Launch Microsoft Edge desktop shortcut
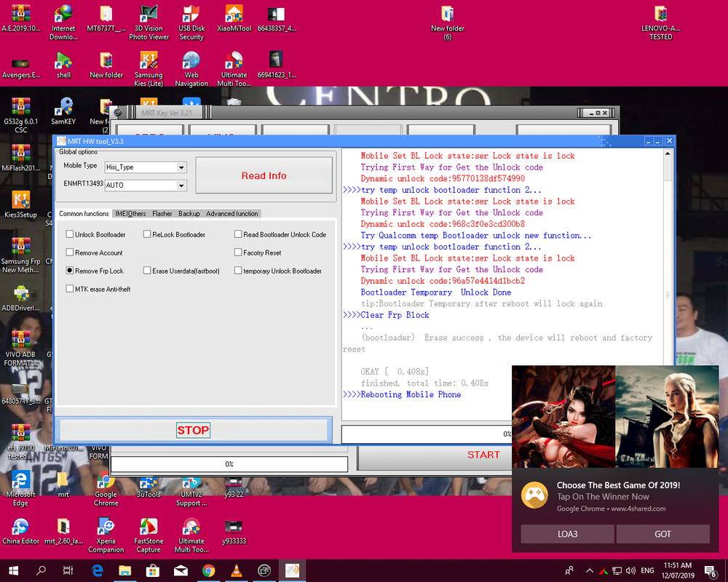Image resolution: width=728 pixels, height=582 pixels. pos(20,488)
